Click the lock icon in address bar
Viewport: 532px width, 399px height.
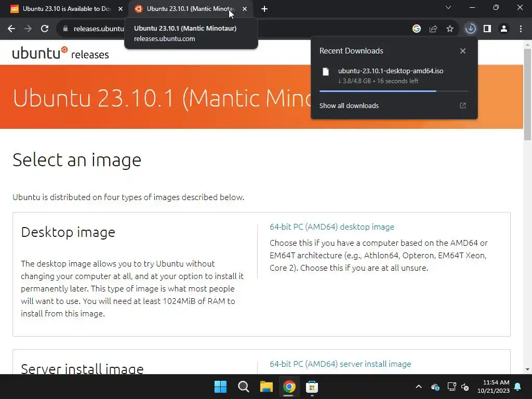(x=65, y=29)
